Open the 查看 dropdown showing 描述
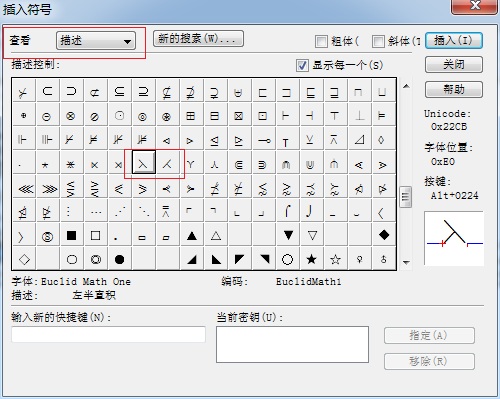Screen dimensions: 500x399 pyautogui.click(x=96, y=41)
